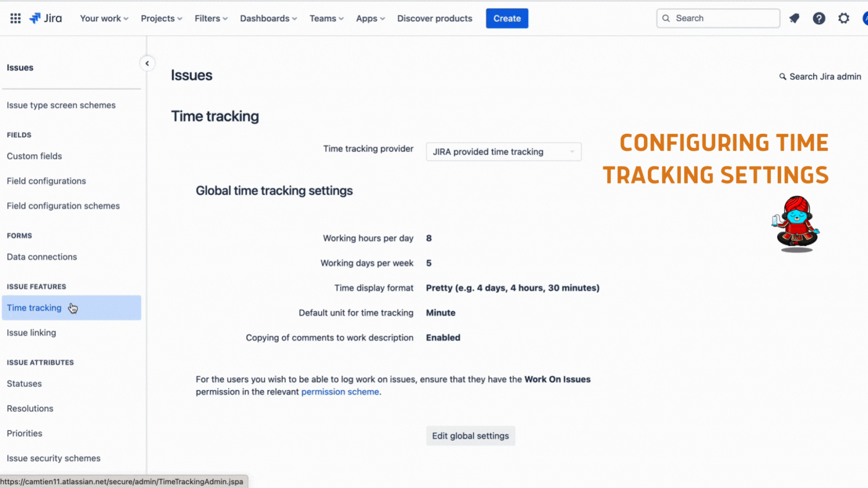Open the Jira app switcher grid icon
868x488 pixels.
pyautogui.click(x=15, y=18)
